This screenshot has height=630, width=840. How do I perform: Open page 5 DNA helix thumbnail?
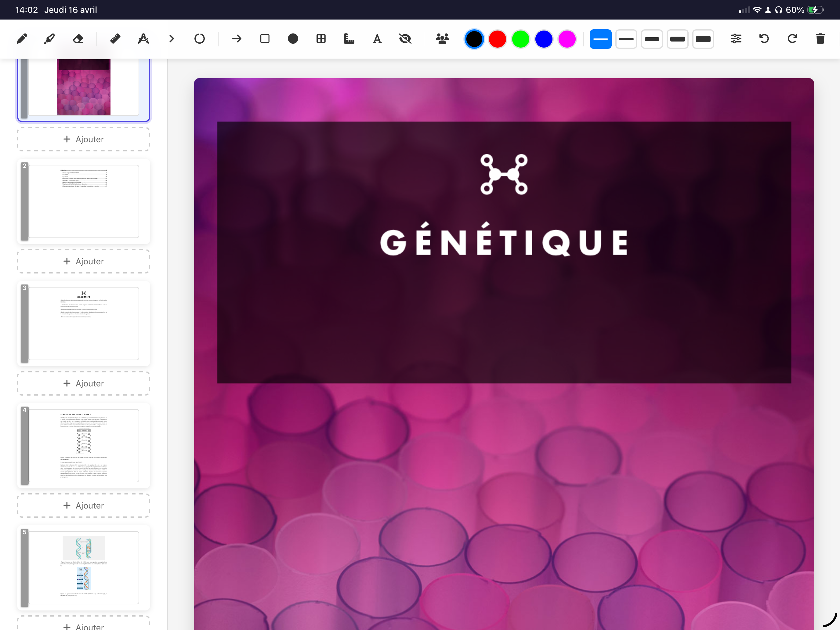[84, 568]
